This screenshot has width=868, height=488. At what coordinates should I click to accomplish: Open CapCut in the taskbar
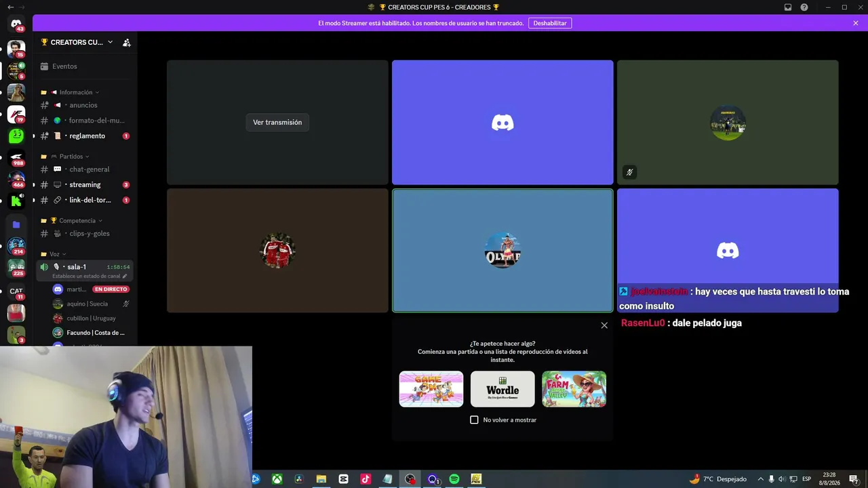click(343, 479)
